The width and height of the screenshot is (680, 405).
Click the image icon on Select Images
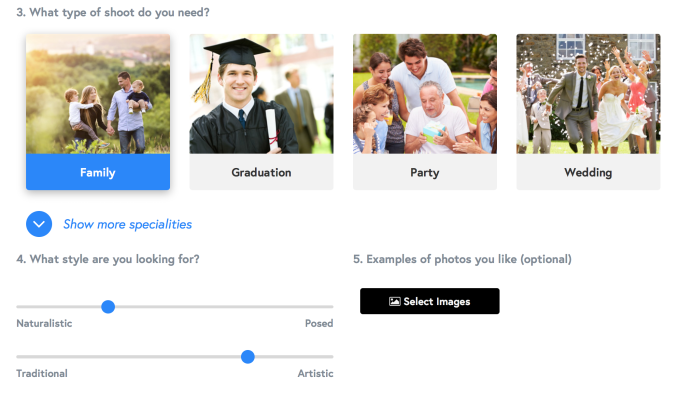click(395, 301)
